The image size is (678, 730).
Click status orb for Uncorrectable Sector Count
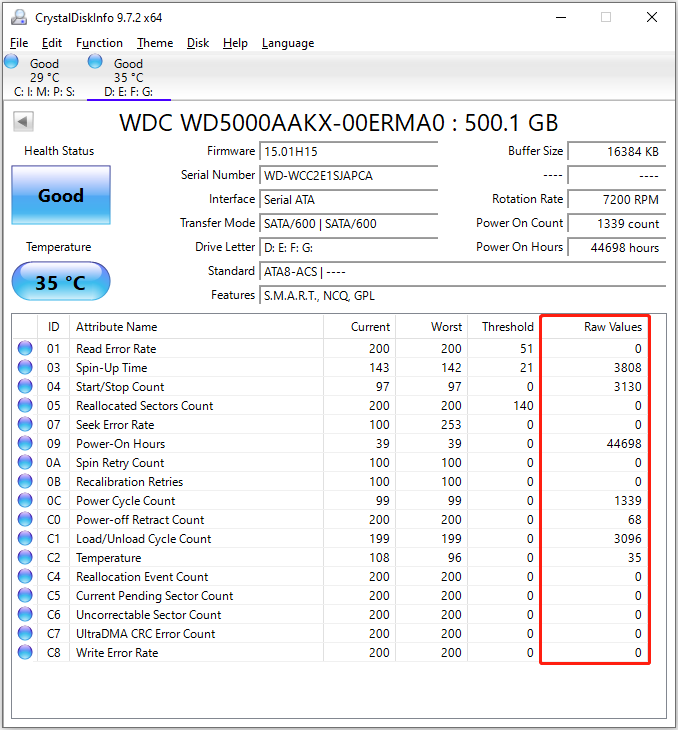(x=25, y=615)
